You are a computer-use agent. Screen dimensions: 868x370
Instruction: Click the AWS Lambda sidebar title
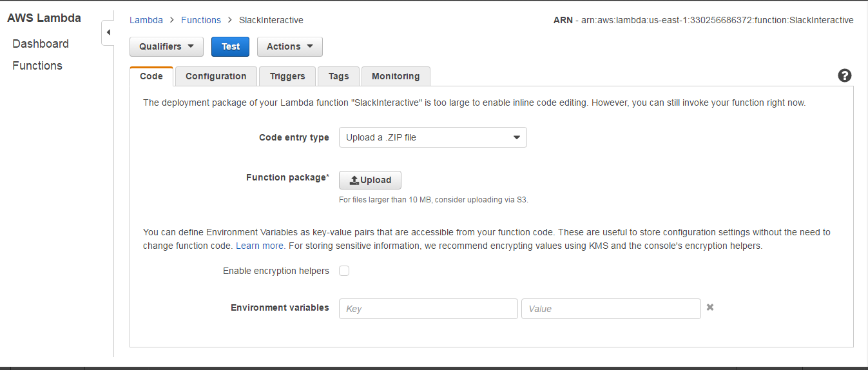pos(44,18)
